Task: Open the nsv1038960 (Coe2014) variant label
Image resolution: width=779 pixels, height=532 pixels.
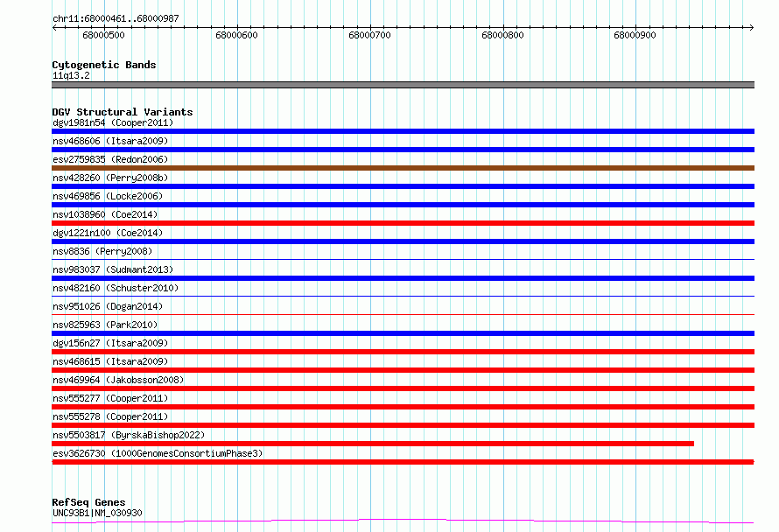Action: pos(105,214)
